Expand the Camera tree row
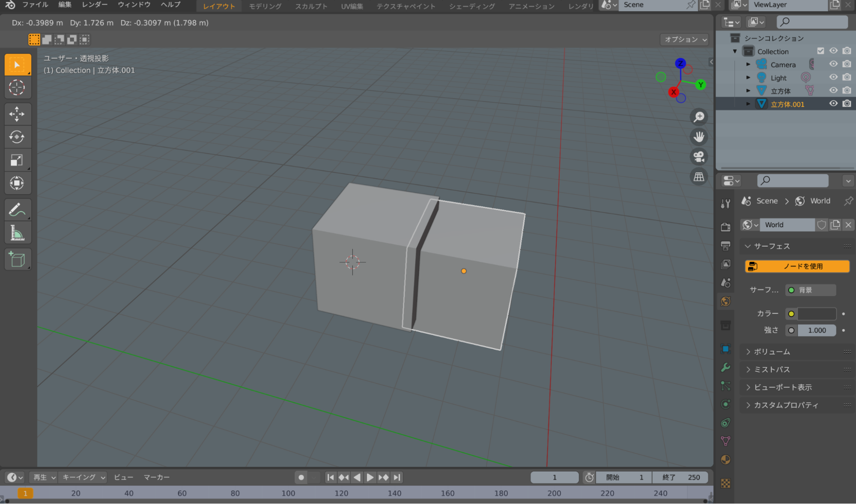This screenshot has width=856, height=504. (x=748, y=65)
